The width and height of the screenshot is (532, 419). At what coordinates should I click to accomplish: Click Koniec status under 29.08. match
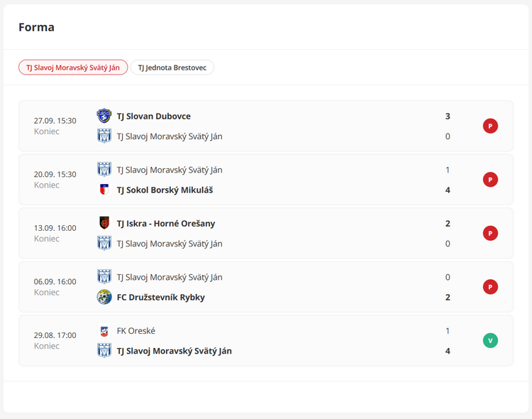(47, 347)
